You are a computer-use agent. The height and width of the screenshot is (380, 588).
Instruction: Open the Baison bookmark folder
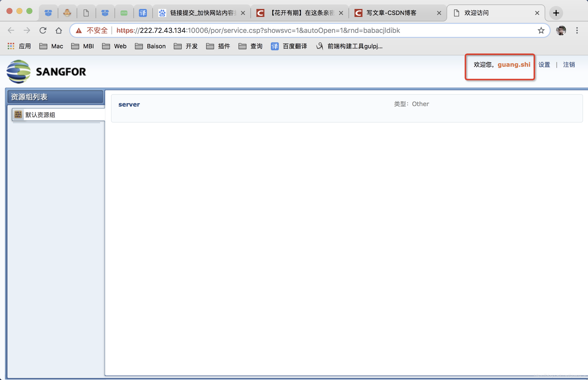click(x=150, y=46)
